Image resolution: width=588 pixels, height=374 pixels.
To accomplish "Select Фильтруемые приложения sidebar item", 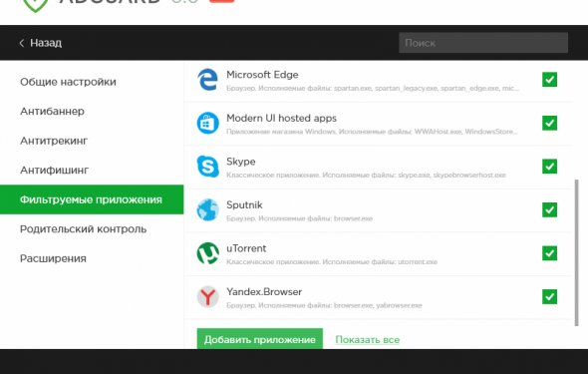I will click(x=92, y=199).
